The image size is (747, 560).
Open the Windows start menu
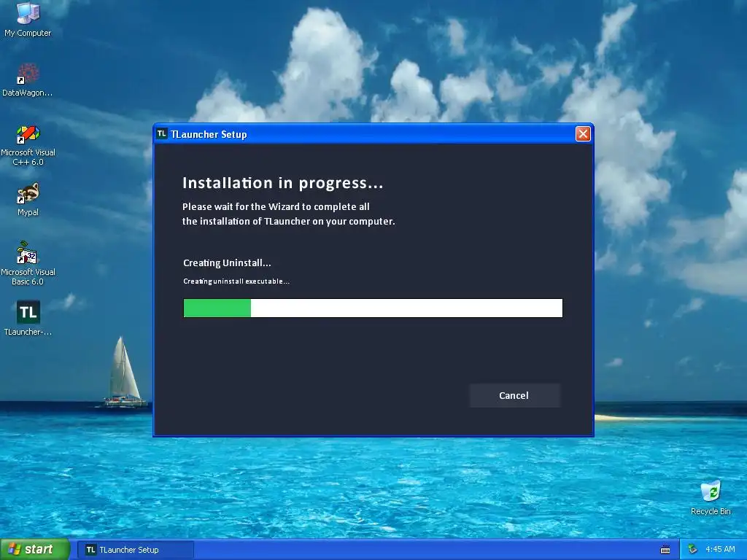pos(35,549)
